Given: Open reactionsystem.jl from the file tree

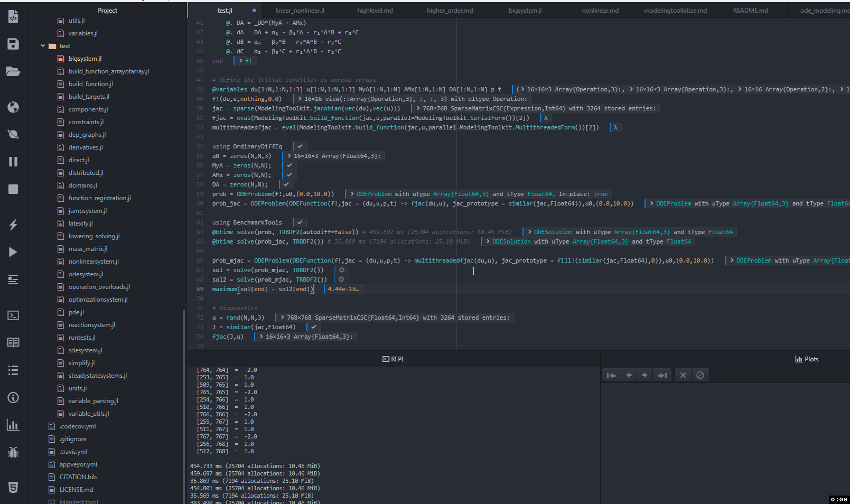Looking at the screenshot, I should click(x=91, y=325).
